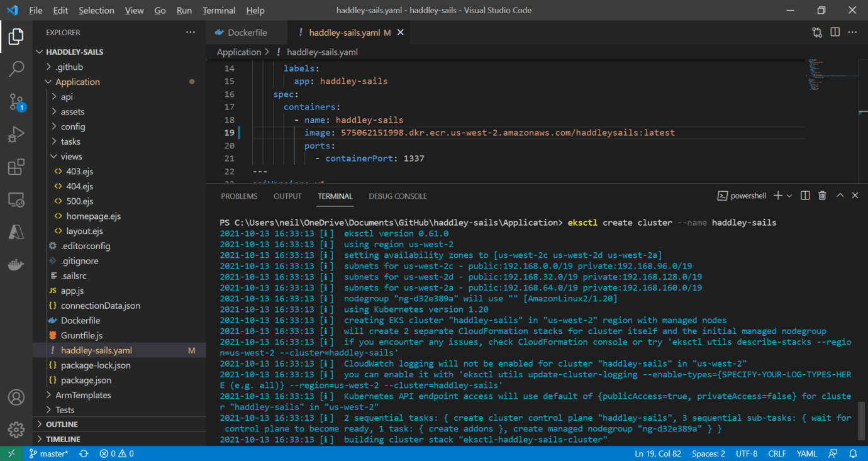Kill terminal using the trash icon
Viewport: 868px width, 461px height.
click(x=822, y=196)
